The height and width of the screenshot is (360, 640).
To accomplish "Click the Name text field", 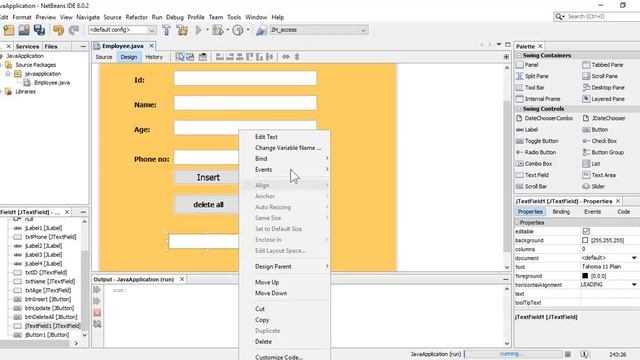I will [x=245, y=103].
